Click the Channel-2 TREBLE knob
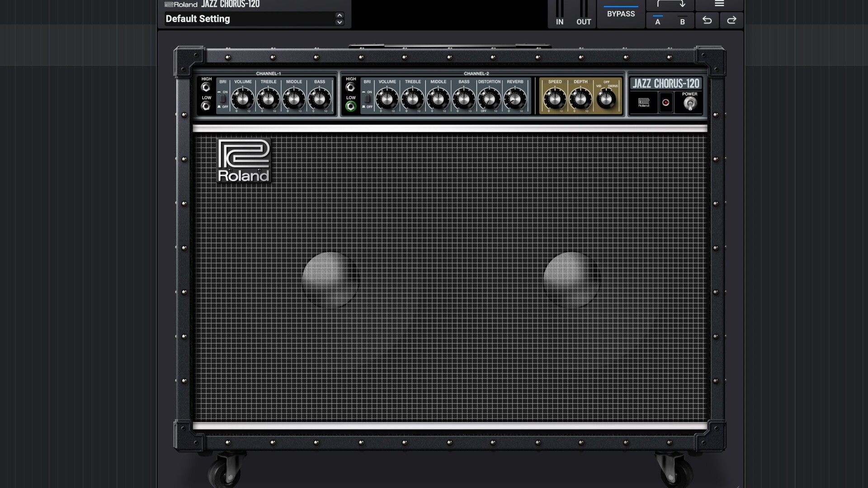The width and height of the screenshot is (868, 488). [x=413, y=99]
